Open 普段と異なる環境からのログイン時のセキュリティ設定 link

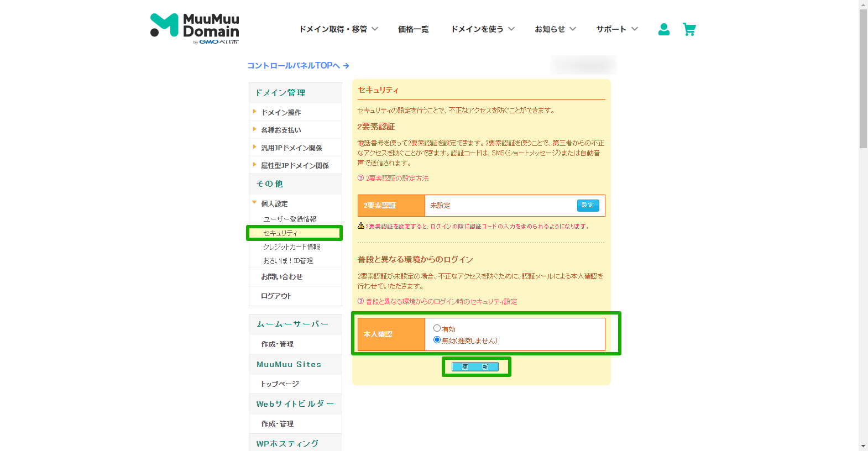[441, 301]
